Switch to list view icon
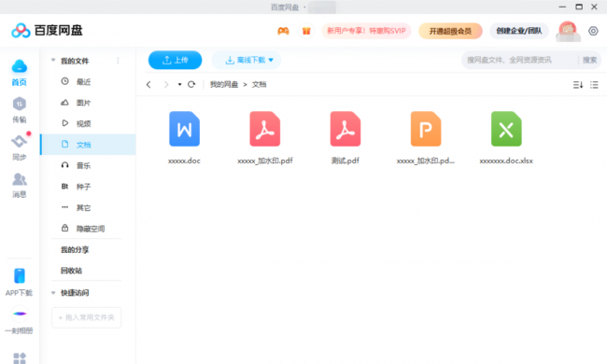 point(594,85)
